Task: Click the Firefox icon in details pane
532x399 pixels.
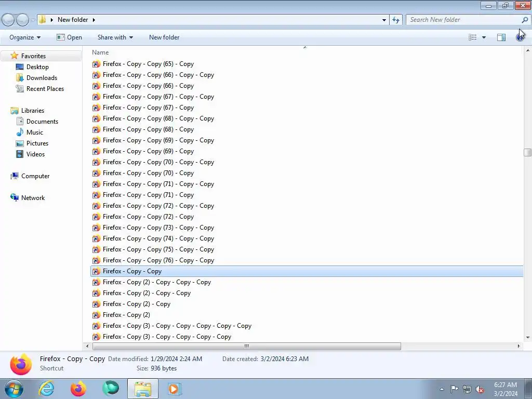Action: 21,364
